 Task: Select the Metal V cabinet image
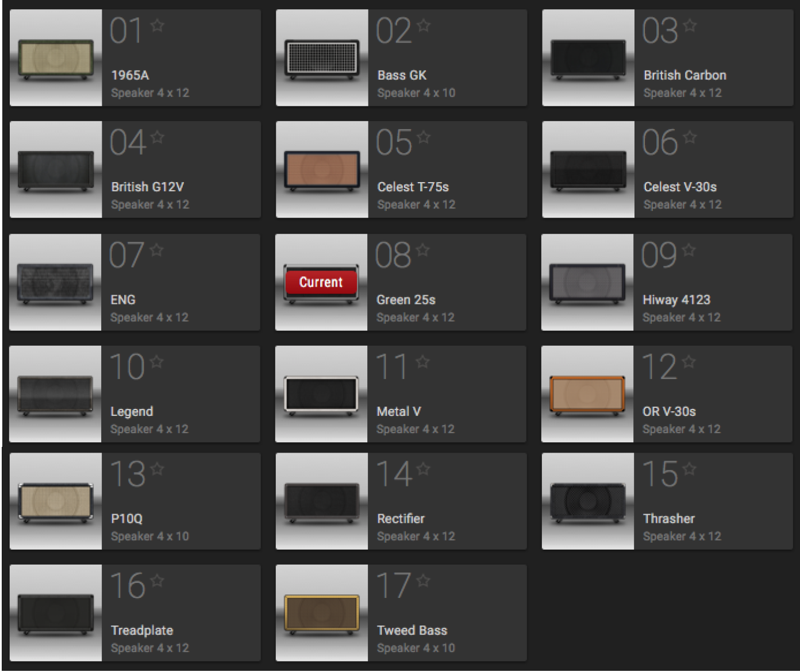coord(321,394)
